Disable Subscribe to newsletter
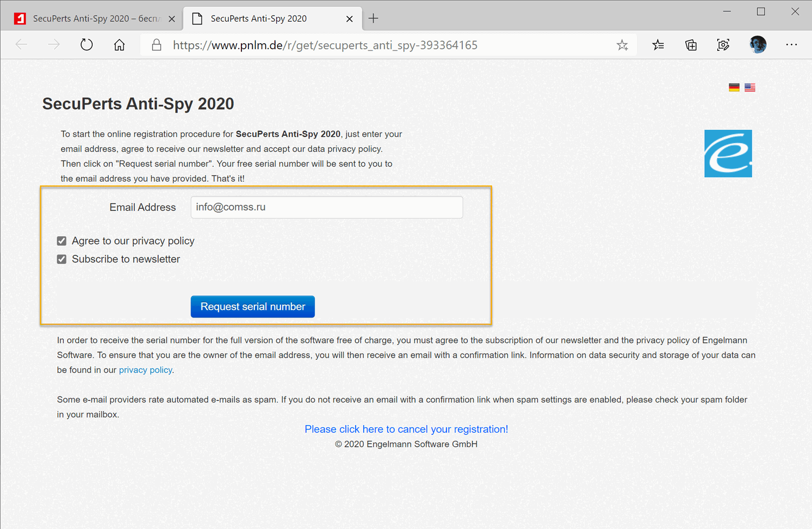Image resolution: width=812 pixels, height=529 pixels. (62, 259)
